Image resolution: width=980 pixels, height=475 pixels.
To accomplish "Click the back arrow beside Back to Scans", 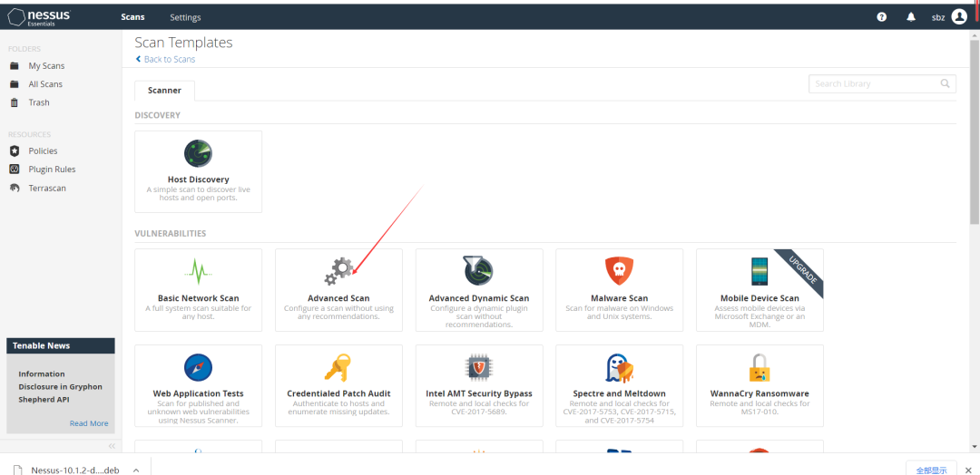I will 138,59.
